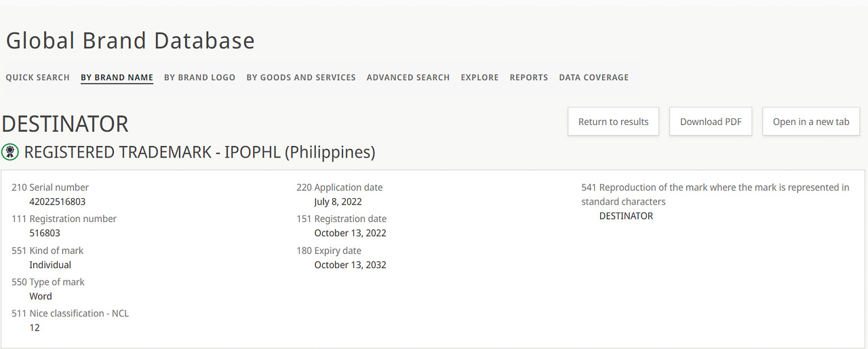Click the registered trademark badge icon
This screenshot has width=868, height=349.
click(10, 151)
